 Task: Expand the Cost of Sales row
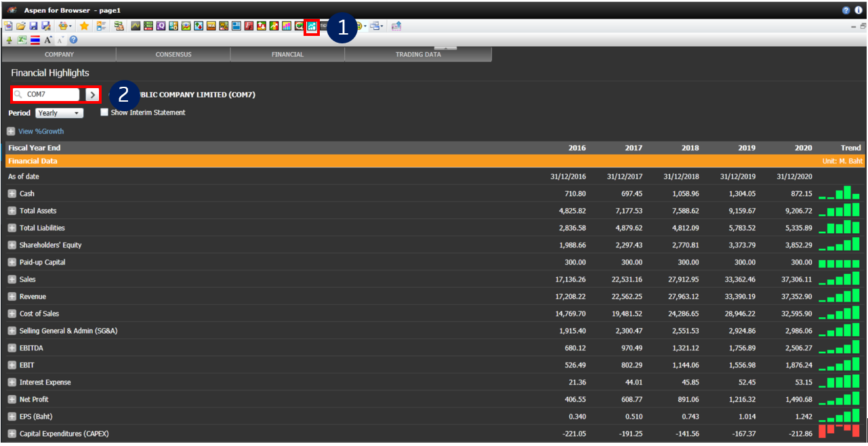[x=12, y=314]
